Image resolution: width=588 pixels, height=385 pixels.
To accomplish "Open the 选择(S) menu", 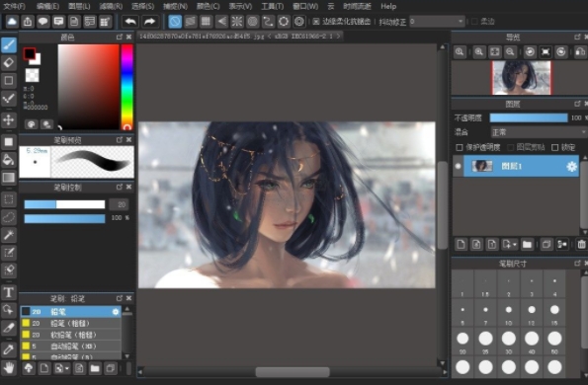I will 143,6.
